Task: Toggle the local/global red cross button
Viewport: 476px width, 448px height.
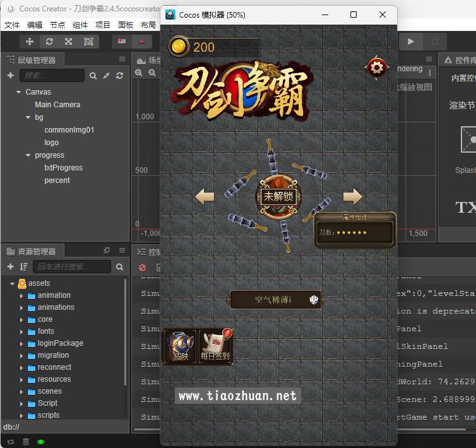Action: click(x=142, y=41)
